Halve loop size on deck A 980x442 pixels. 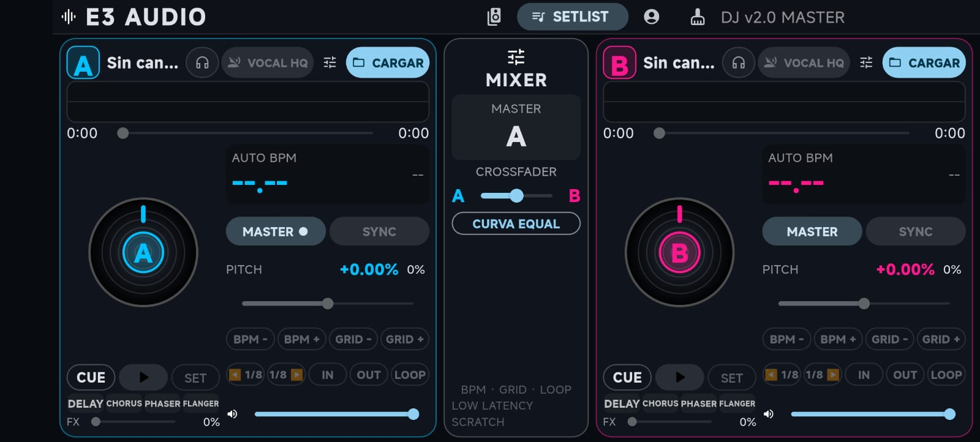click(246, 375)
